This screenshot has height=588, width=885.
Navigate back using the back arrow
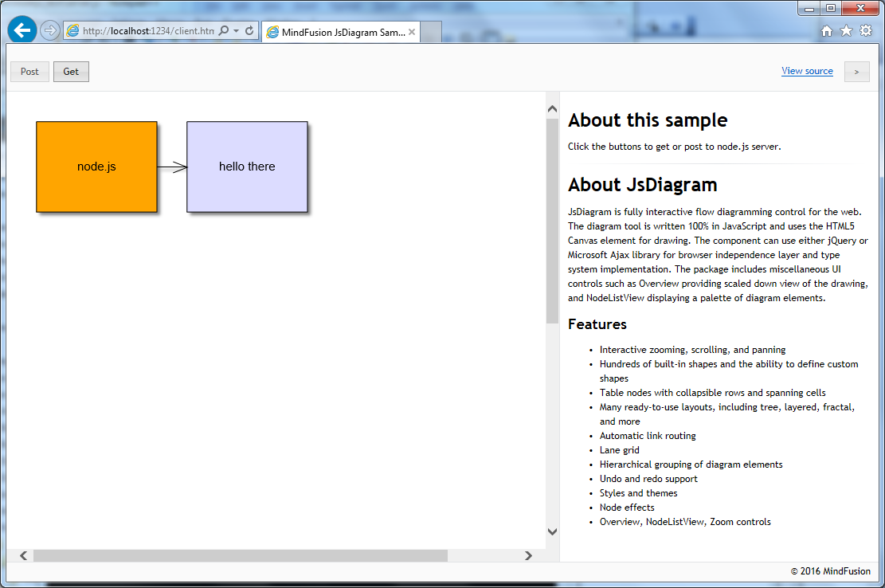coord(22,29)
